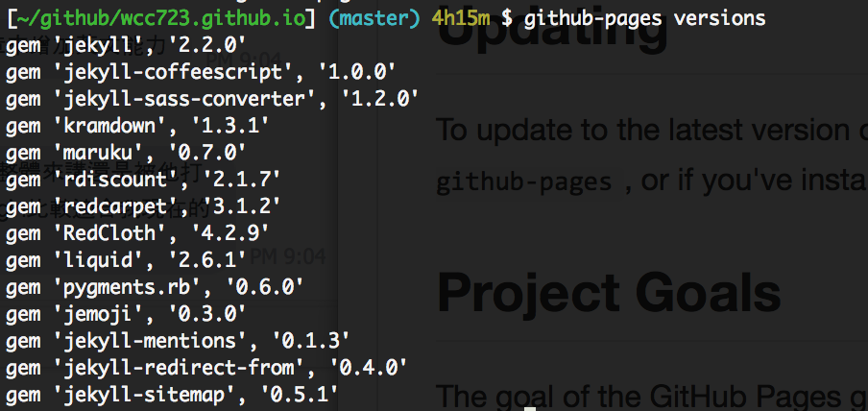Click the gem 'jekyll-sitemap', '0.5.1' line
868x411 pixels.
tap(172, 395)
